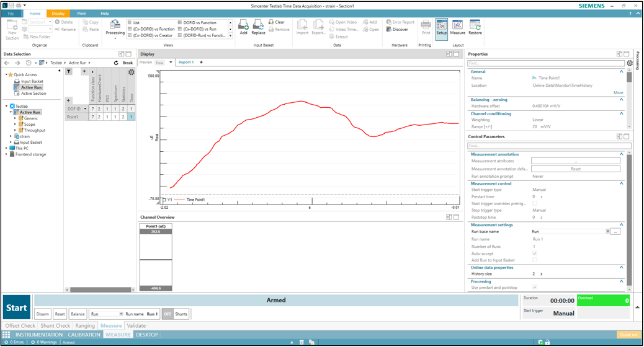The height and width of the screenshot is (347, 644).
Task: Switch to the INSTRUMENTATION workbook tab
Action: (x=39, y=335)
